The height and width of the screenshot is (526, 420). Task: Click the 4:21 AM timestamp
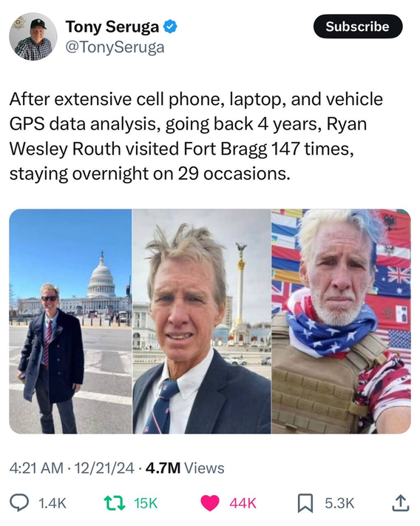36,468
